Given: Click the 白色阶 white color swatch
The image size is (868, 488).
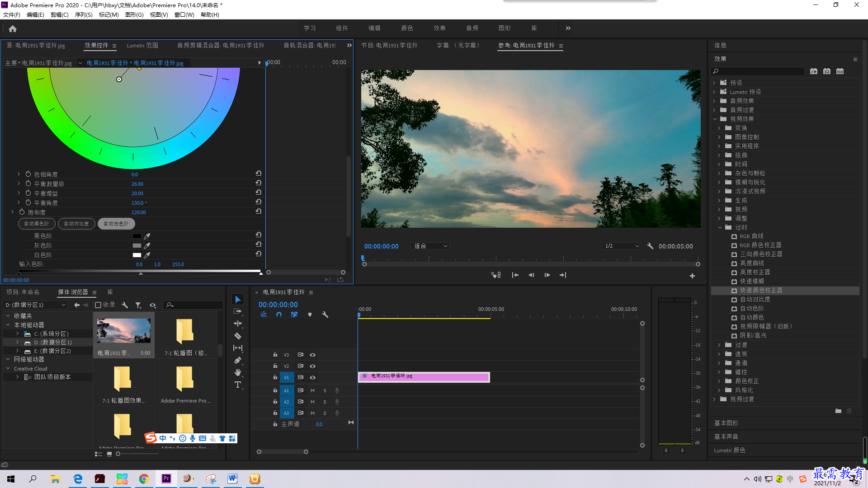Looking at the screenshot, I should pos(137,255).
